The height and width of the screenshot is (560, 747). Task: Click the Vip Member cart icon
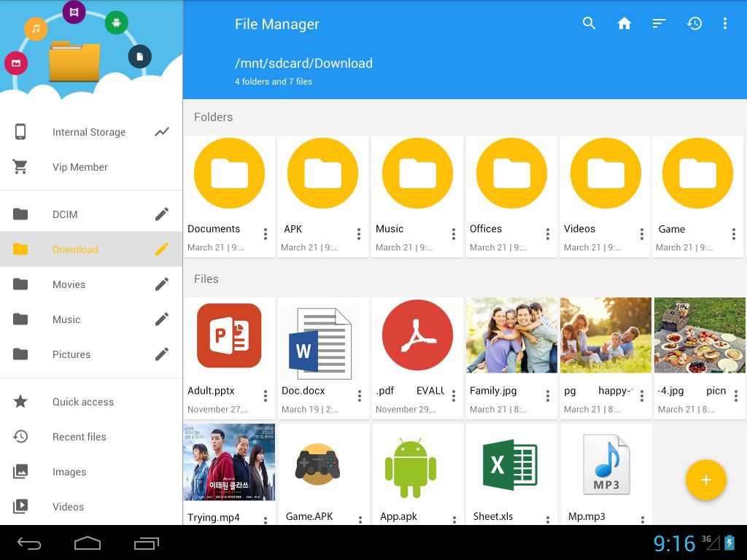coord(20,167)
